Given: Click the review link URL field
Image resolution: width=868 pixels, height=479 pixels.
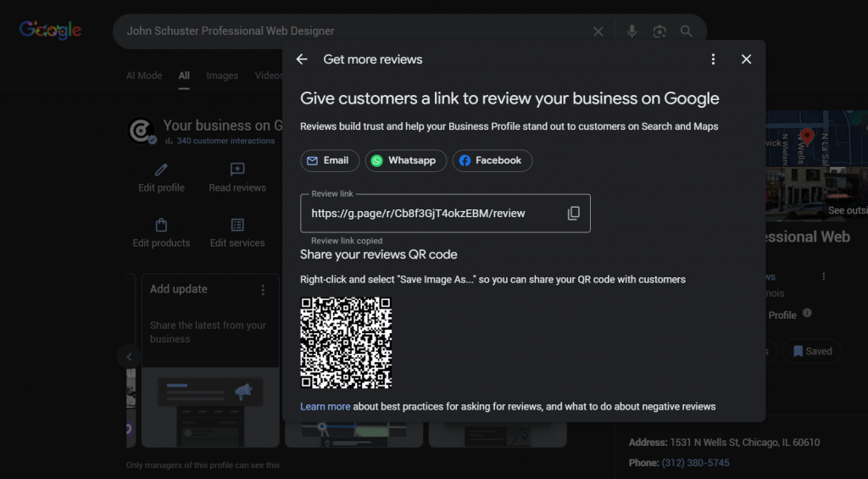Looking at the screenshot, I should click(x=419, y=214).
